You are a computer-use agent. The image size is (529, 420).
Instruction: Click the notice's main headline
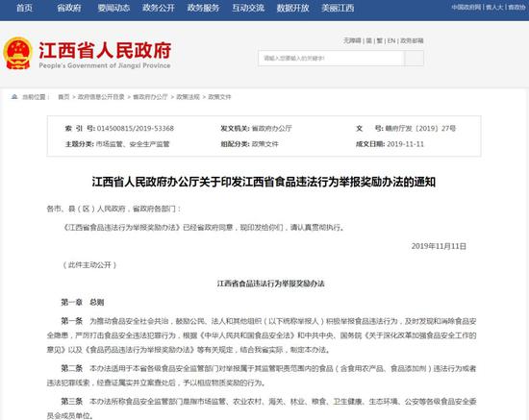[264, 182]
